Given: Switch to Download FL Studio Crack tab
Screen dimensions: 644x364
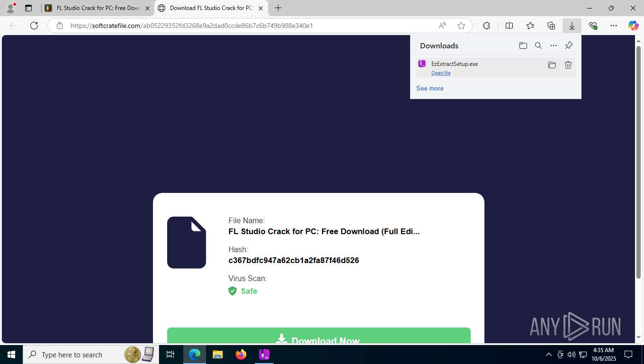Looking at the screenshot, I should coord(211,8).
